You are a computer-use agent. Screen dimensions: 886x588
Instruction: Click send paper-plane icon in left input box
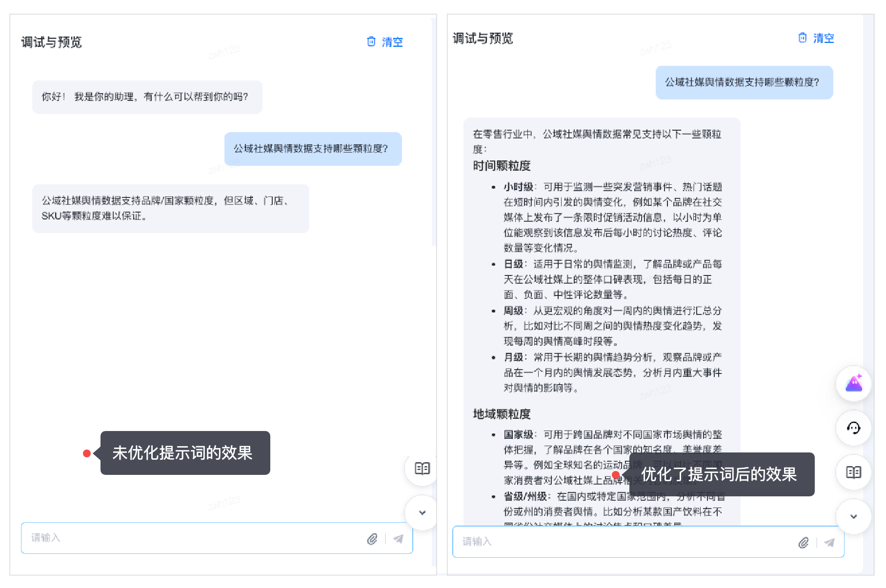point(399,539)
